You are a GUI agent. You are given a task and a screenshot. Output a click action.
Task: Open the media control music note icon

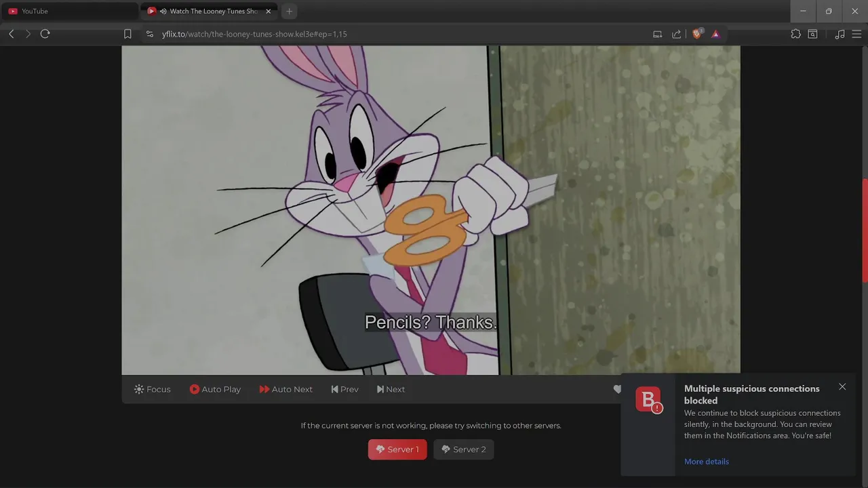click(840, 34)
